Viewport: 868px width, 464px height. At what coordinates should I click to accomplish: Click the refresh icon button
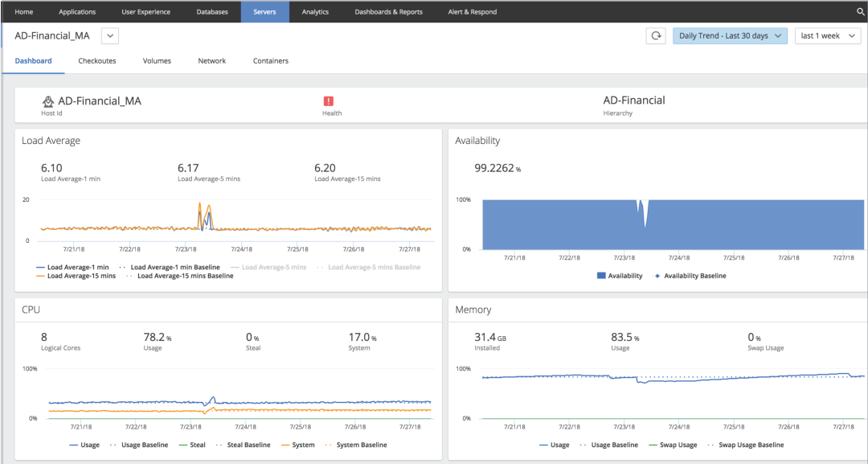[655, 36]
